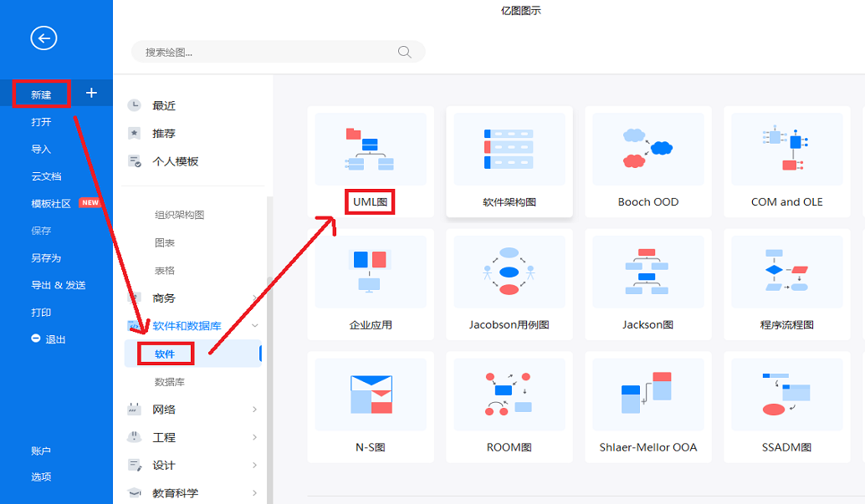
Task: Open the 最近 clock icon entry
Action: [134, 105]
